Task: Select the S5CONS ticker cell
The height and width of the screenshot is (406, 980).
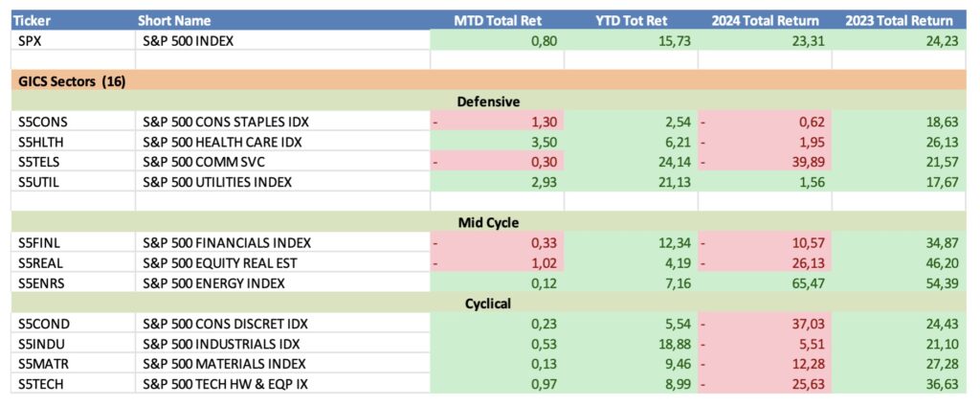Action: (x=43, y=123)
